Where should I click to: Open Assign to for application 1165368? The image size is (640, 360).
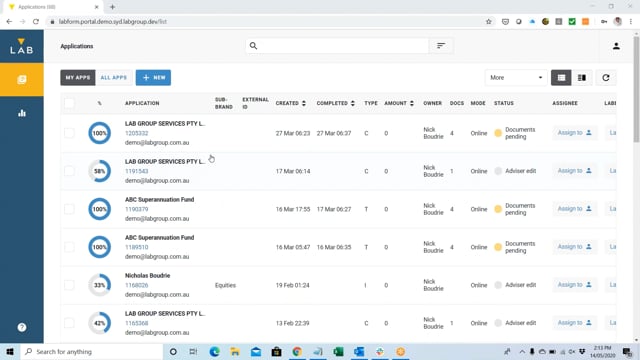pyautogui.click(x=575, y=322)
